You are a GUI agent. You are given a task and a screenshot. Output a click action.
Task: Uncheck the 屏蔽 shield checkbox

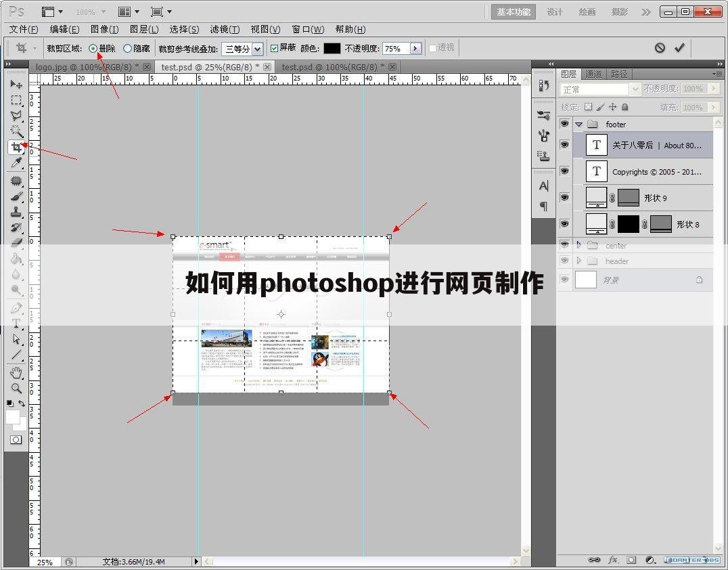pyautogui.click(x=275, y=47)
